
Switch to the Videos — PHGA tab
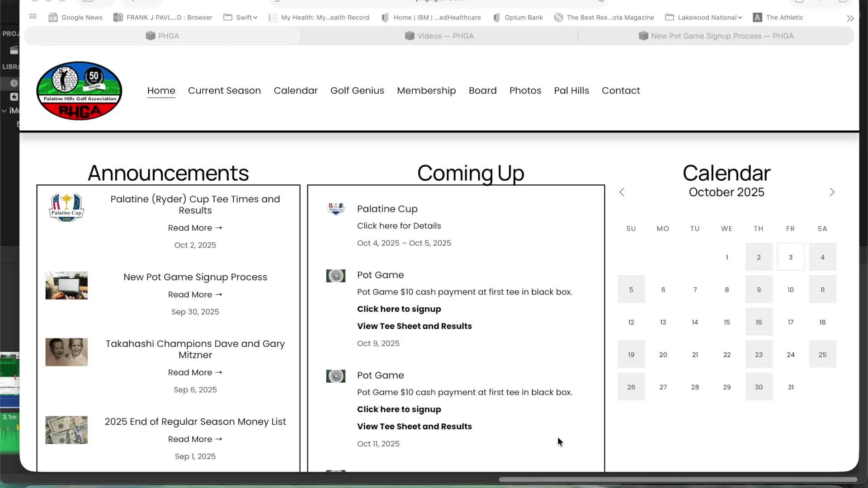(439, 36)
